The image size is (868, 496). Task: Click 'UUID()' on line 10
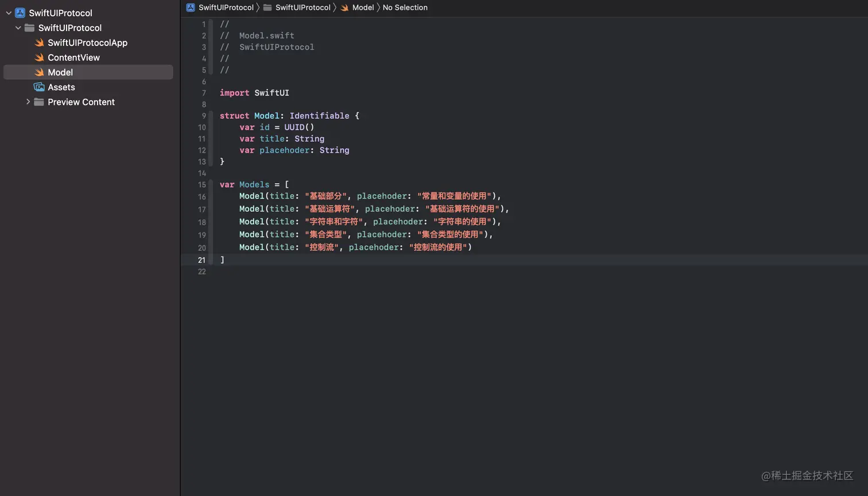(x=299, y=127)
